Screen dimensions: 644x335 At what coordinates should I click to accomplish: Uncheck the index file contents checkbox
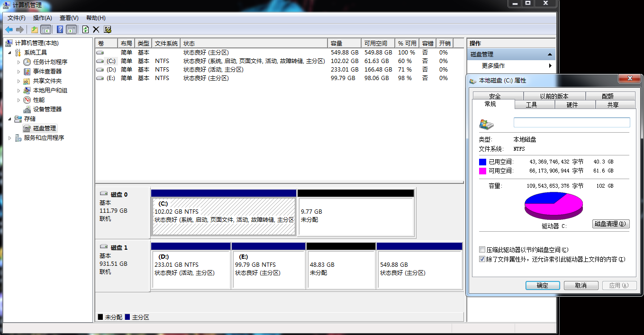(x=482, y=259)
